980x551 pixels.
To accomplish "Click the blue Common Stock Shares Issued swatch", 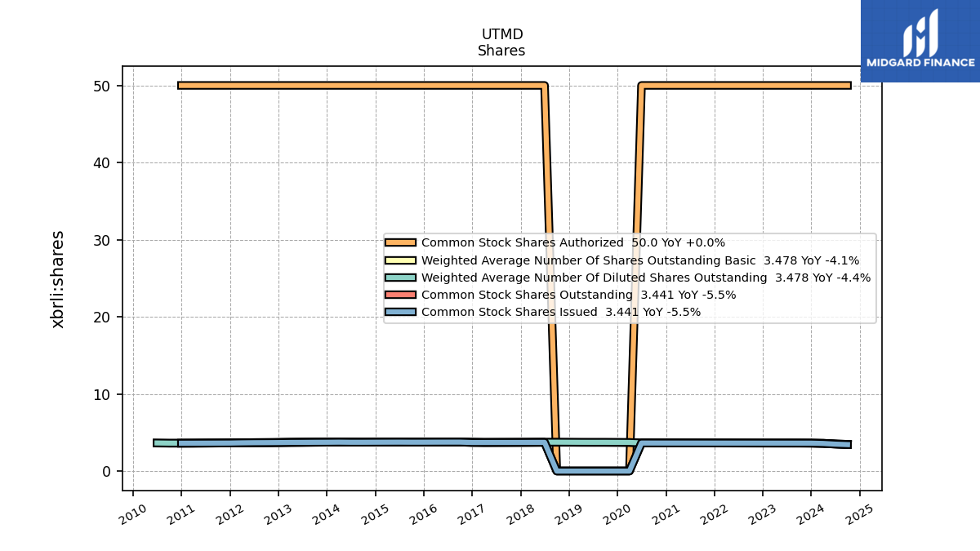I will point(400,312).
